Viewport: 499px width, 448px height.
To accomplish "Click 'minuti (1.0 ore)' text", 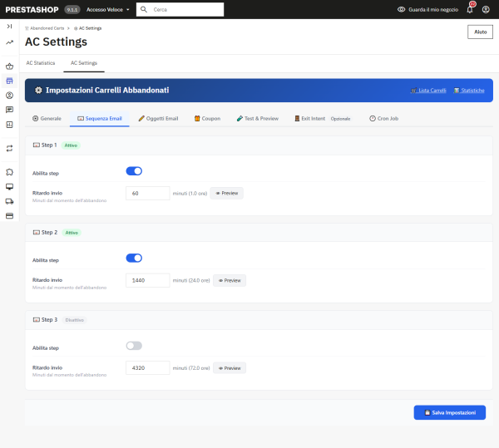I will (x=190, y=194).
